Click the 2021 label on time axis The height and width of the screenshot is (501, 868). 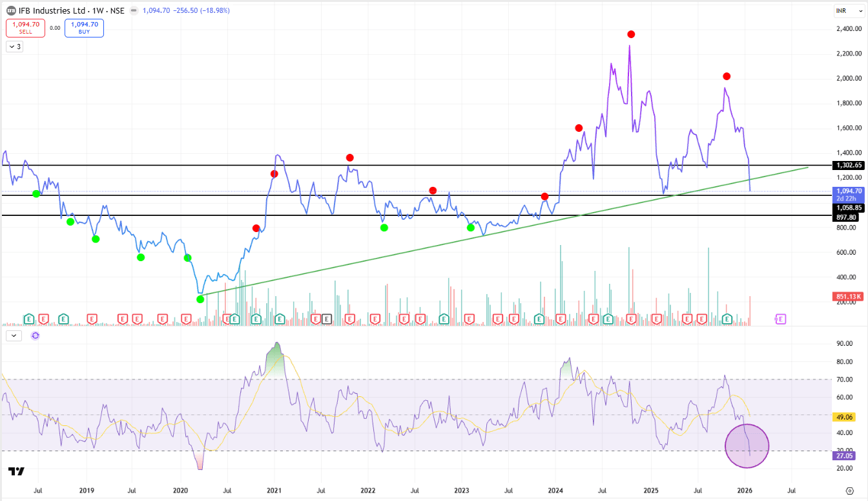(274, 491)
